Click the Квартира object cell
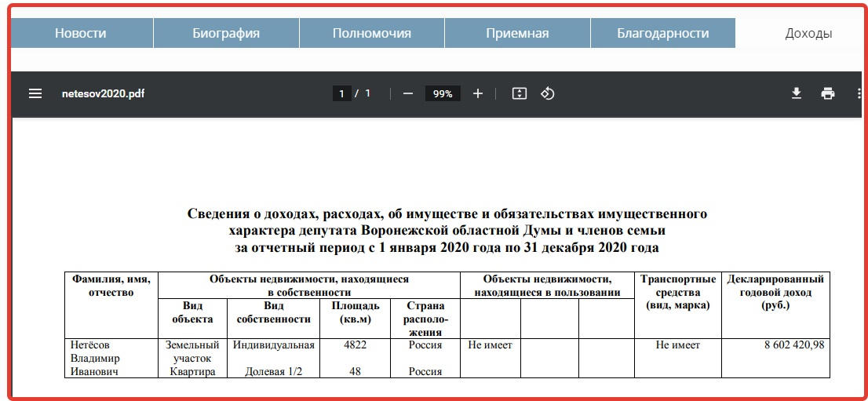The image size is (868, 401). (192, 372)
